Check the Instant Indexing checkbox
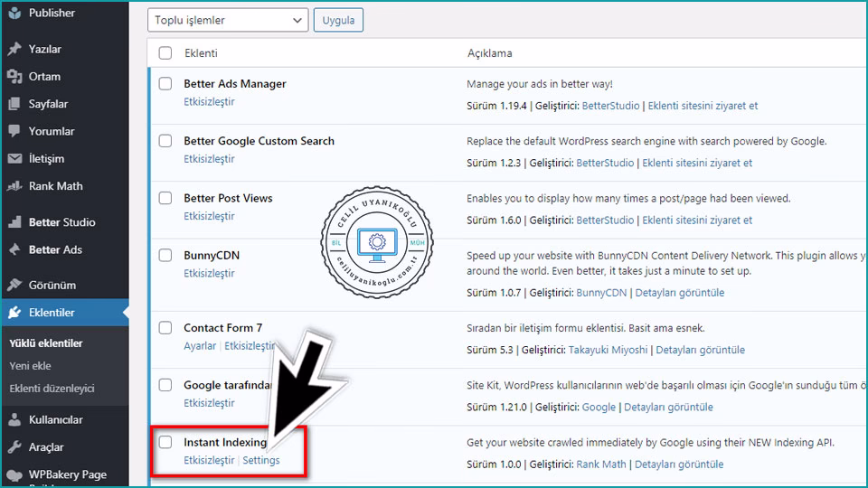Image resolution: width=868 pixels, height=488 pixels. tap(165, 442)
